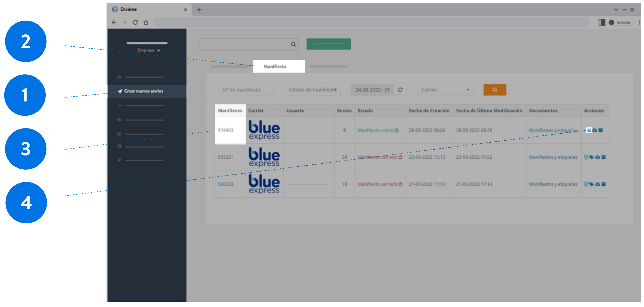Click the tags icon in manifest 933221 row

click(592, 157)
